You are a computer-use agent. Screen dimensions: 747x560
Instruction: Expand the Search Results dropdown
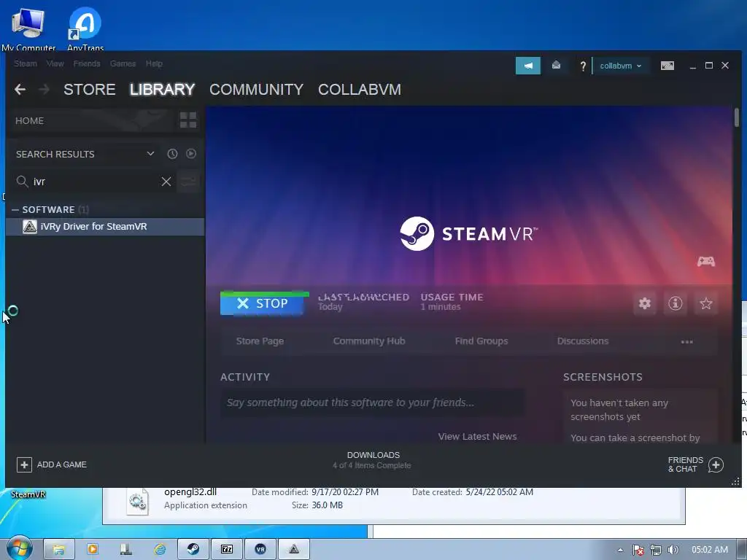click(150, 154)
